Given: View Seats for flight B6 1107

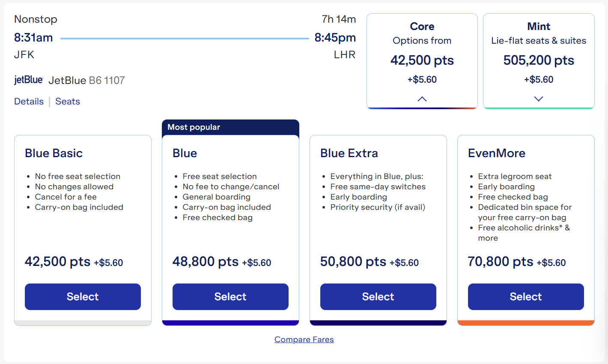Looking at the screenshot, I should (x=67, y=101).
